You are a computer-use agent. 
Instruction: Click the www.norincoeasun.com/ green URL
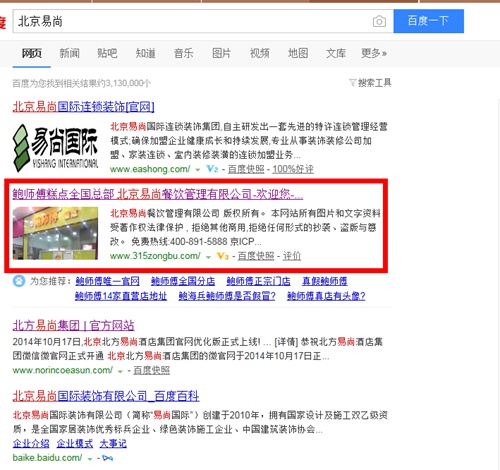63,370
